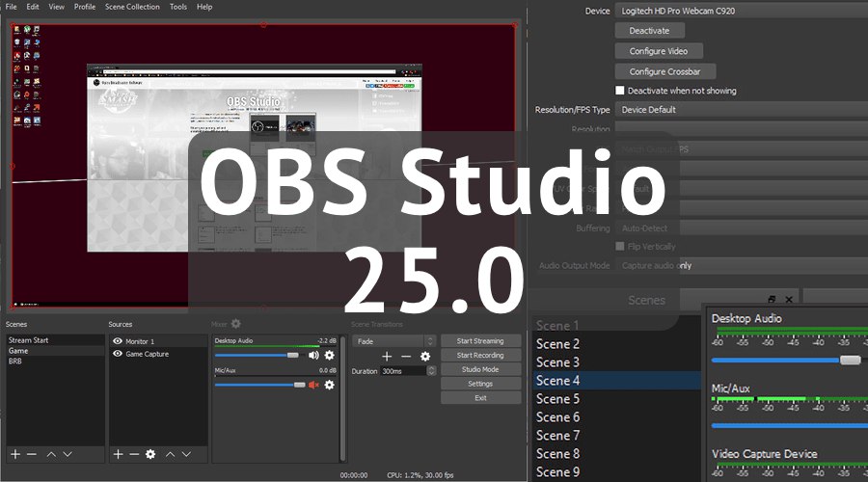Select Scene 7 in right list

pyautogui.click(x=616, y=435)
